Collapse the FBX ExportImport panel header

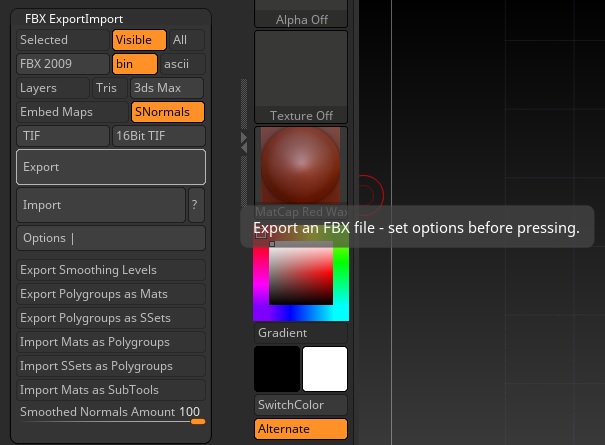tap(74, 19)
